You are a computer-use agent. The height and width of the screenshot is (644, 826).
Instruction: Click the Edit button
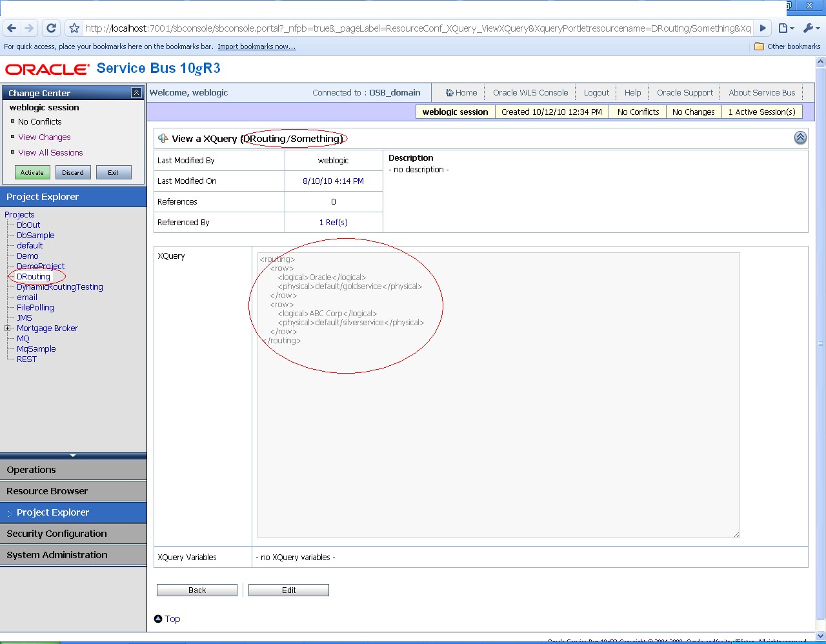[x=288, y=590]
